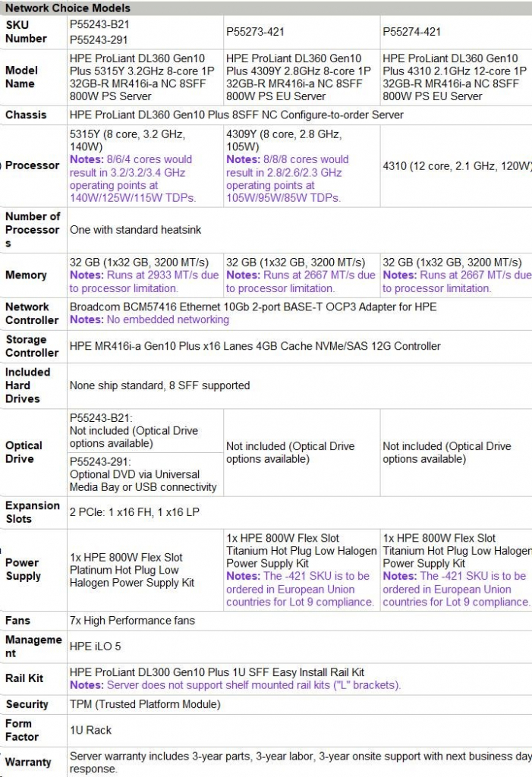Click the HPE MR416i-a storage controller text
This screenshot has height=777, width=532.
255,346
